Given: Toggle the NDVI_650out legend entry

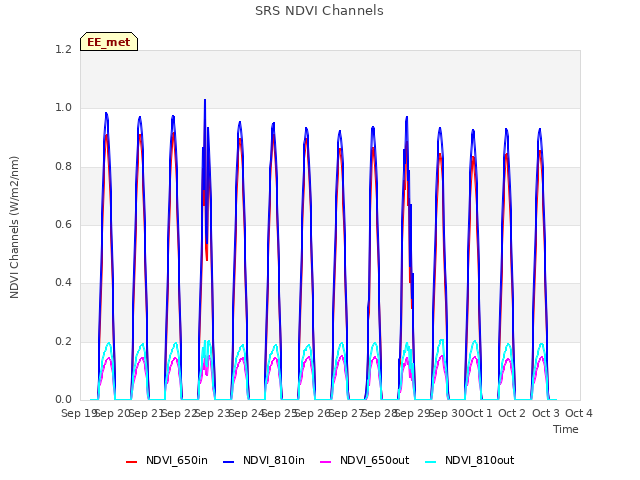Looking at the screenshot, I should pos(364,461).
